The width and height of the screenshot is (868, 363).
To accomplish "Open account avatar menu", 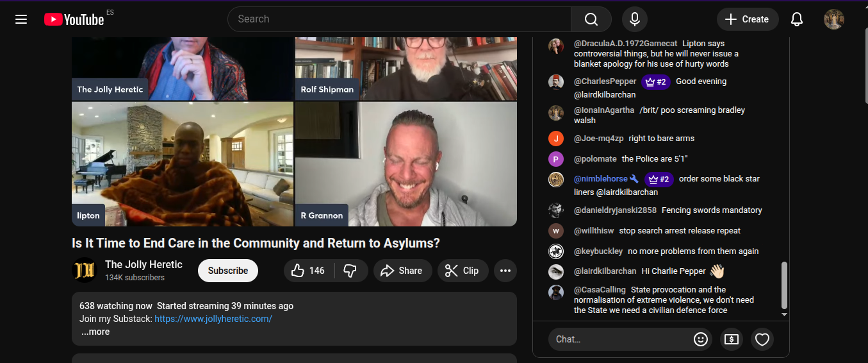I will coord(834,19).
